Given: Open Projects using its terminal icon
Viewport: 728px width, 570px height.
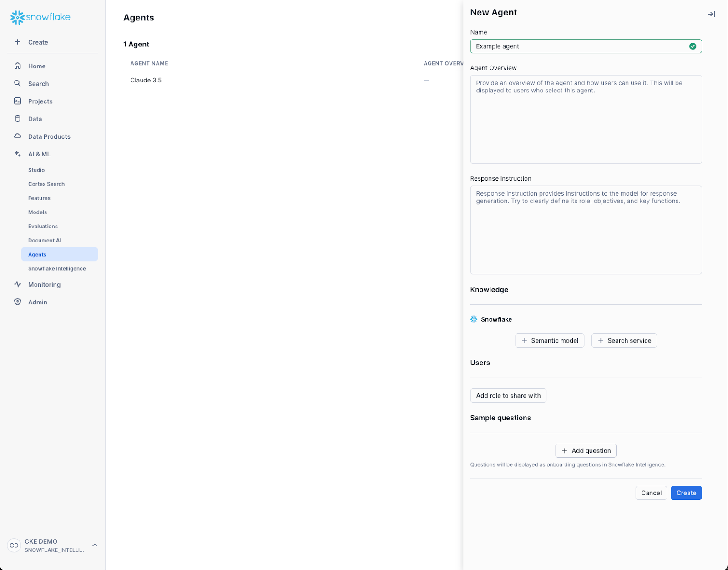Looking at the screenshot, I should click(18, 101).
